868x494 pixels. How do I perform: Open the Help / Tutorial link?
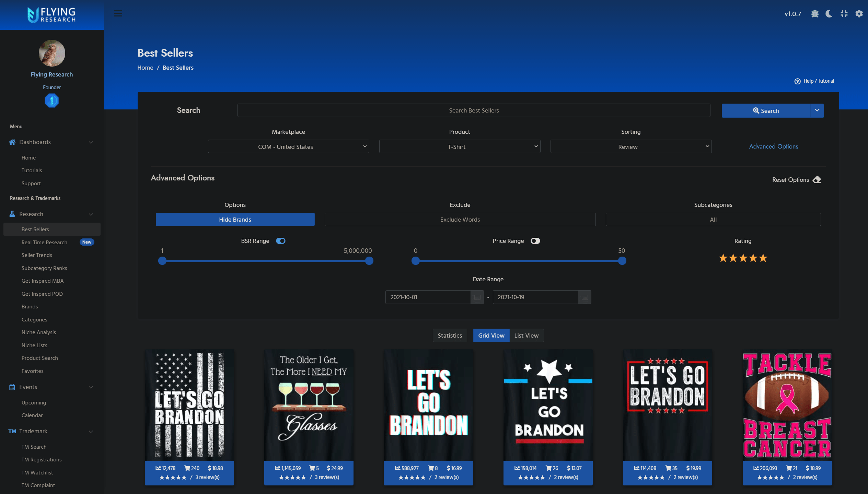(819, 81)
